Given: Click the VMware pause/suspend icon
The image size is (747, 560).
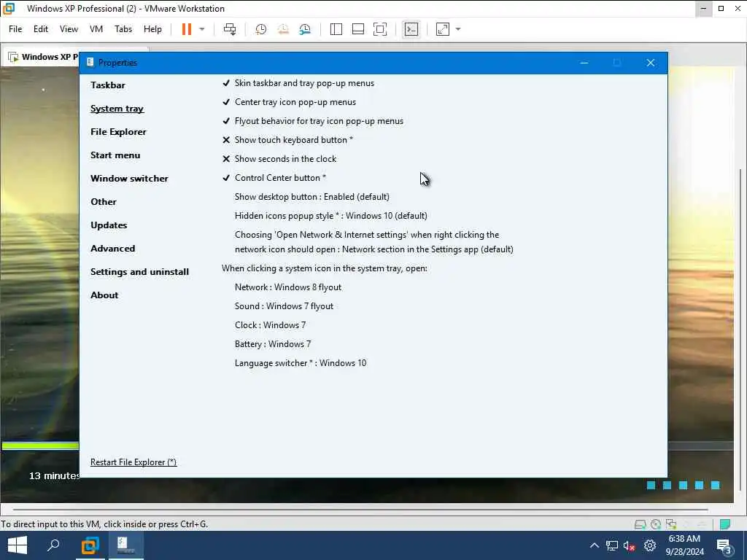Looking at the screenshot, I should click(186, 29).
